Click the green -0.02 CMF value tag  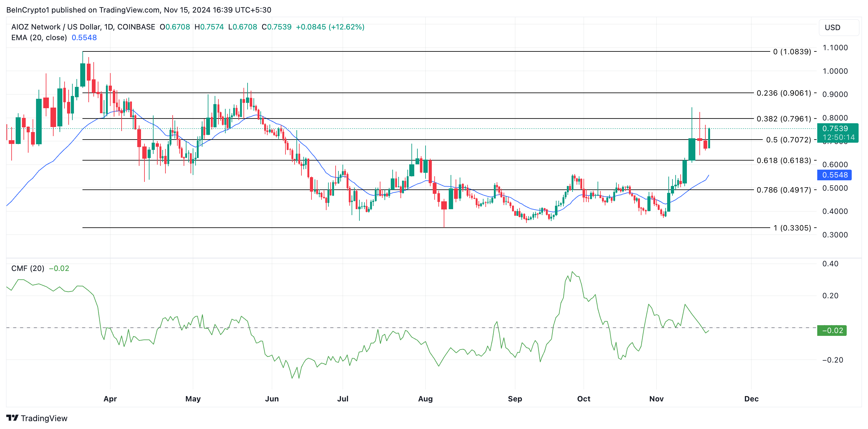coord(832,331)
